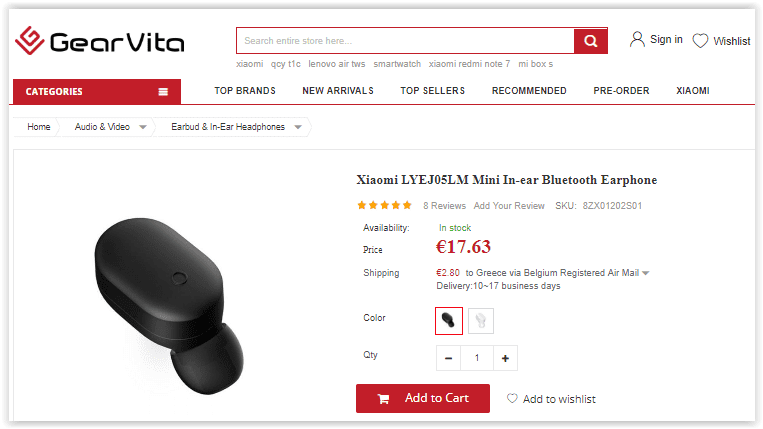Click the Add Your Review link

509,206
